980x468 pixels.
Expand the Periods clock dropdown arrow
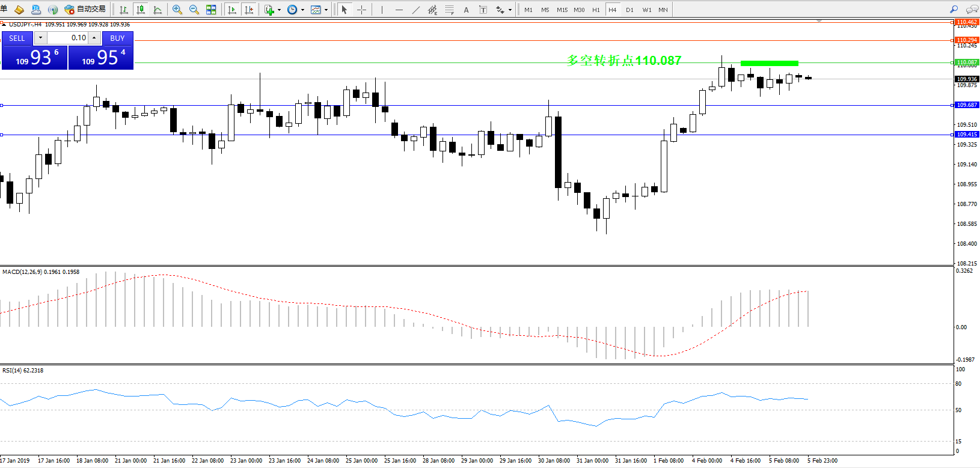[x=302, y=10]
